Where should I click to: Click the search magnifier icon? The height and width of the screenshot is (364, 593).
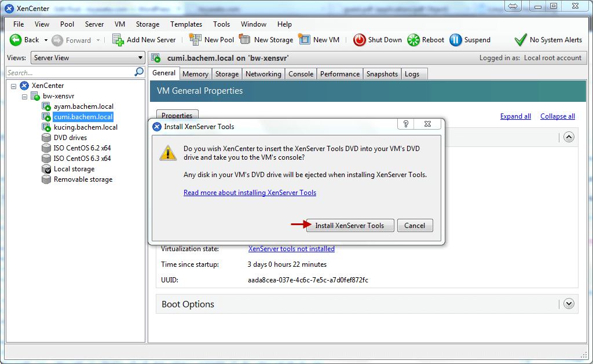click(x=139, y=72)
